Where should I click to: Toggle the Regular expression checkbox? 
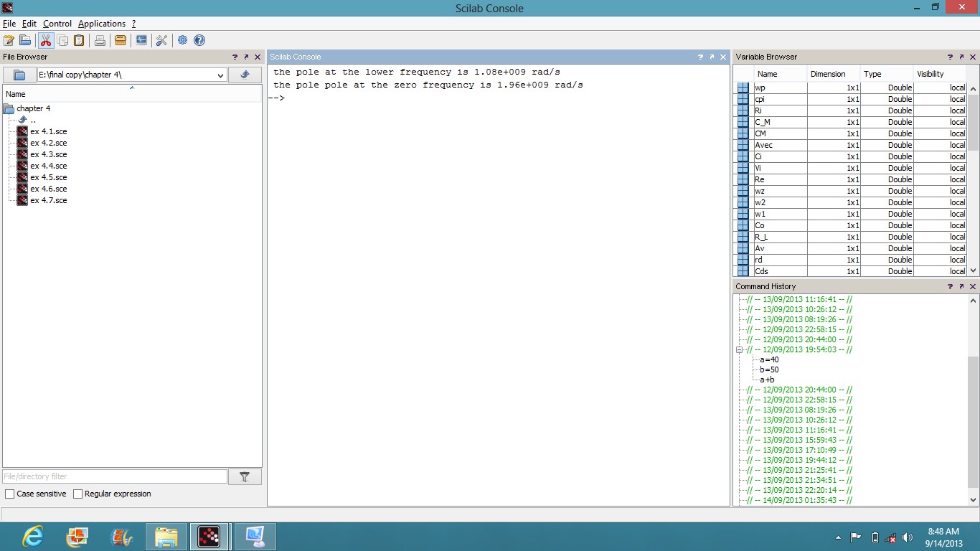click(78, 494)
